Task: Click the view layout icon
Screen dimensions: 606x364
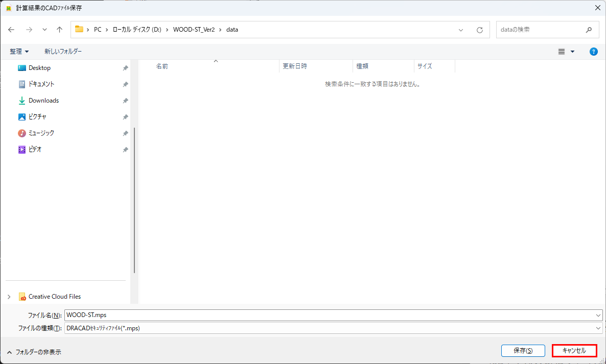Action: coord(562,52)
